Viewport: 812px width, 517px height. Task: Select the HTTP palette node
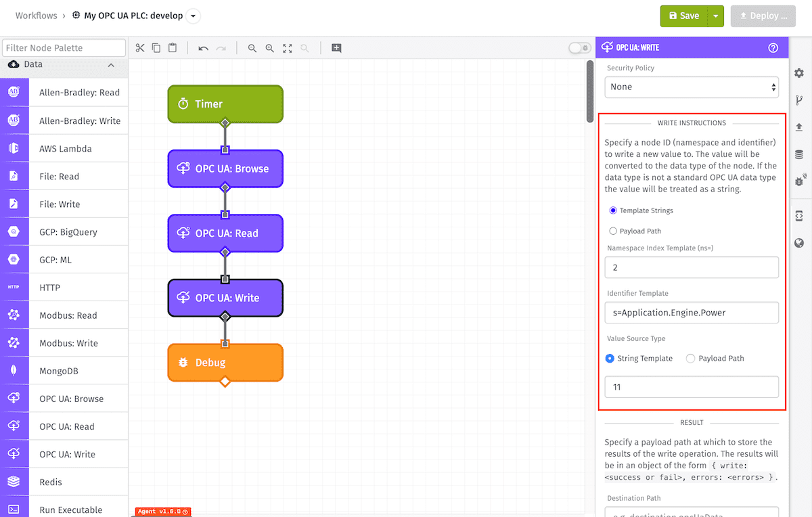click(64, 288)
